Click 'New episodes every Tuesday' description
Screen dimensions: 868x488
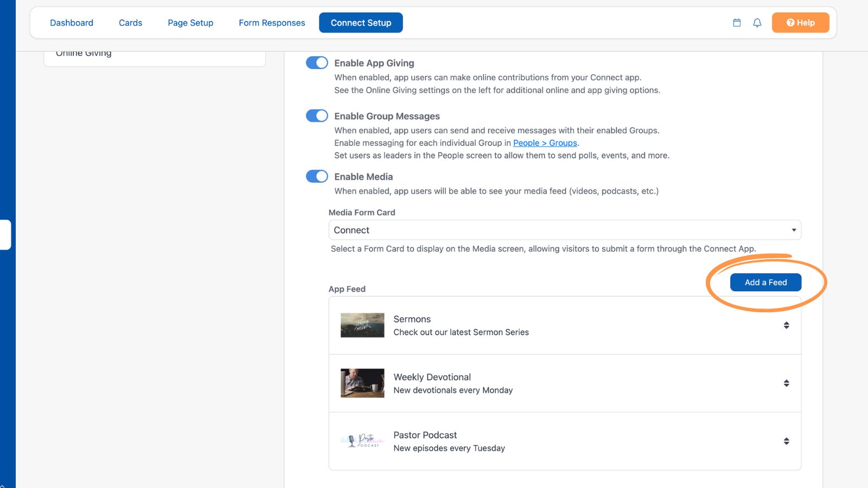(x=449, y=448)
